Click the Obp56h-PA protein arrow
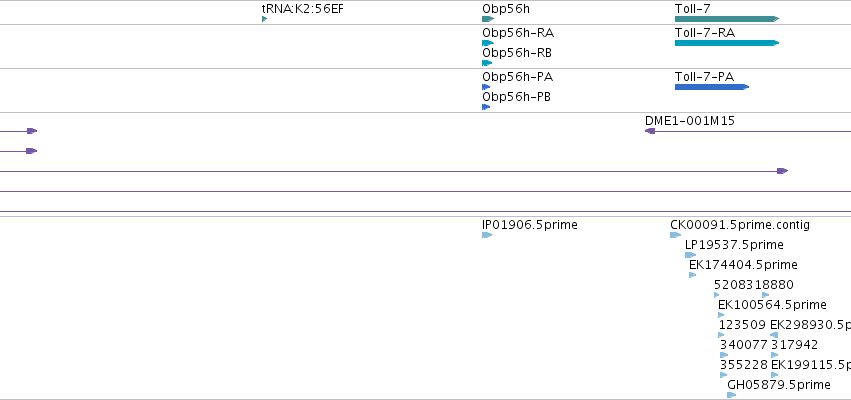Viewport: 851px width, 400px height. 486,87
